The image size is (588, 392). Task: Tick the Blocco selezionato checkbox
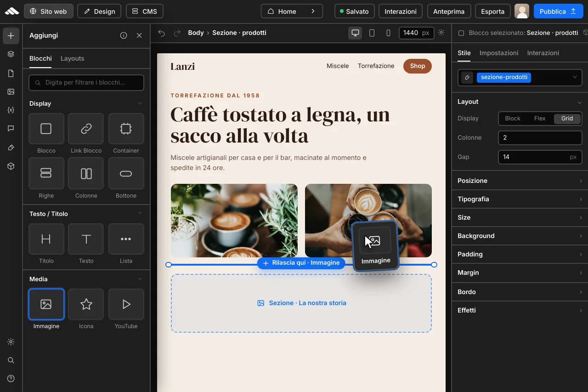coord(461,33)
